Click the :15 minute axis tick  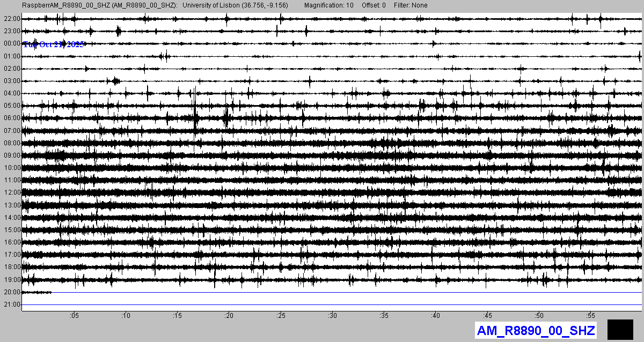pyautogui.click(x=178, y=315)
